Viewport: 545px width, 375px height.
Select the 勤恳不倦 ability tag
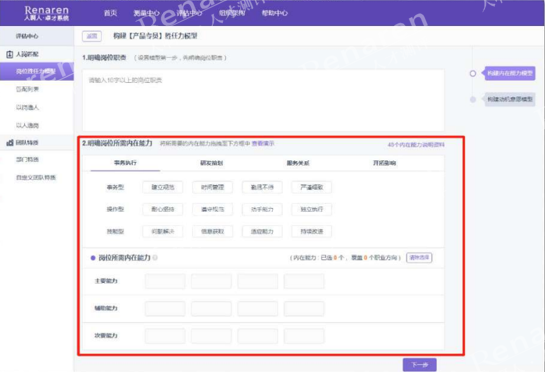tap(262, 187)
